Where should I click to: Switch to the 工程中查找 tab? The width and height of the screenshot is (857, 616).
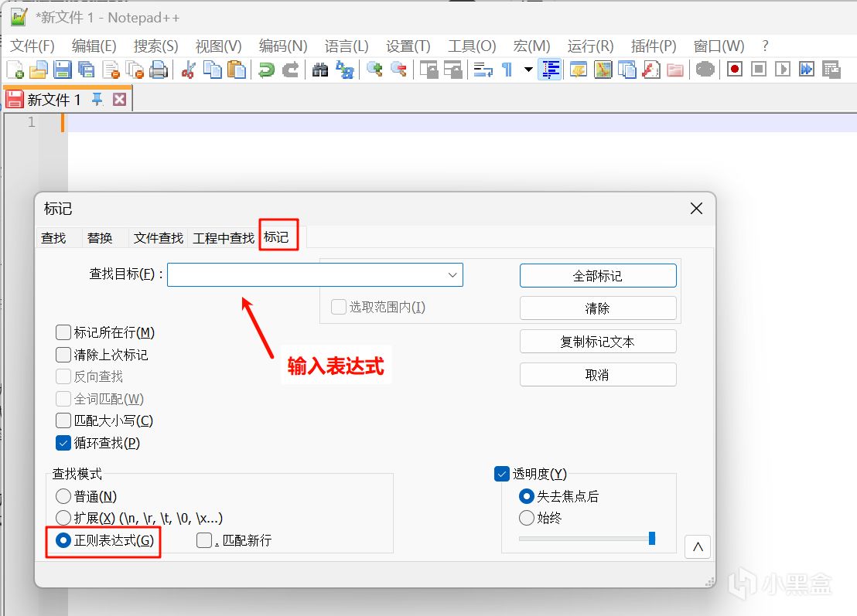[224, 238]
